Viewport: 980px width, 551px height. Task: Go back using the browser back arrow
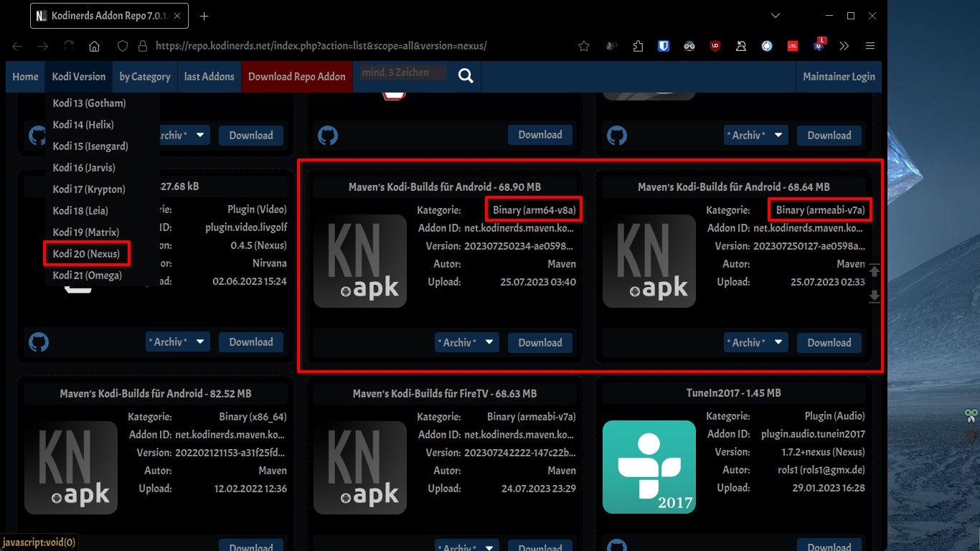pos(17,46)
